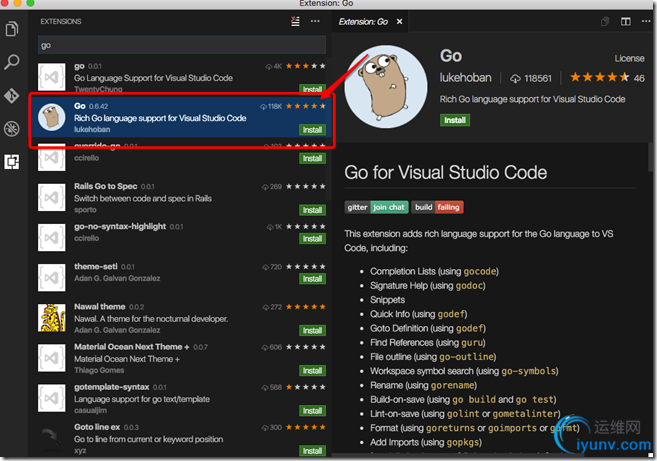Focus the extensions search field containing go
Viewport: 657px width, 461px height.
click(x=182, y=45)
